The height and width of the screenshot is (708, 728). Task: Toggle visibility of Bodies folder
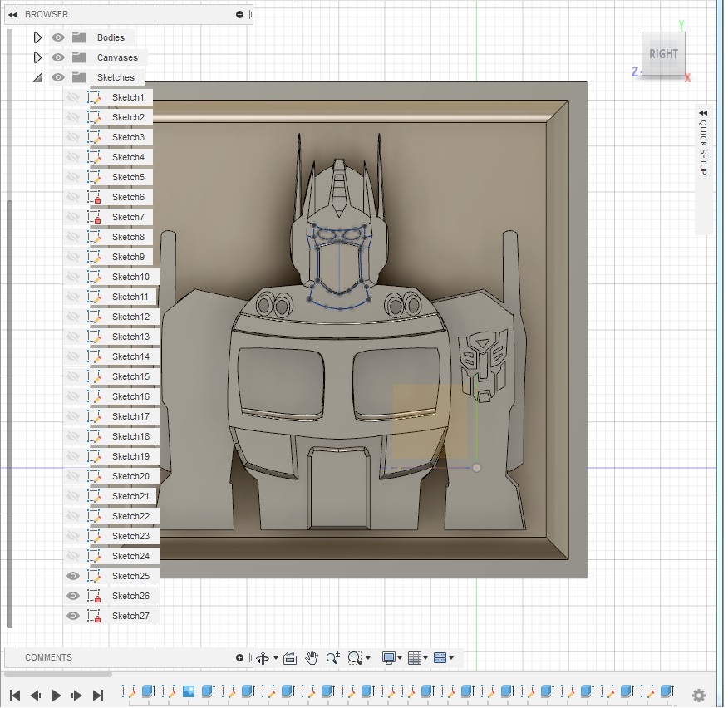58,37
